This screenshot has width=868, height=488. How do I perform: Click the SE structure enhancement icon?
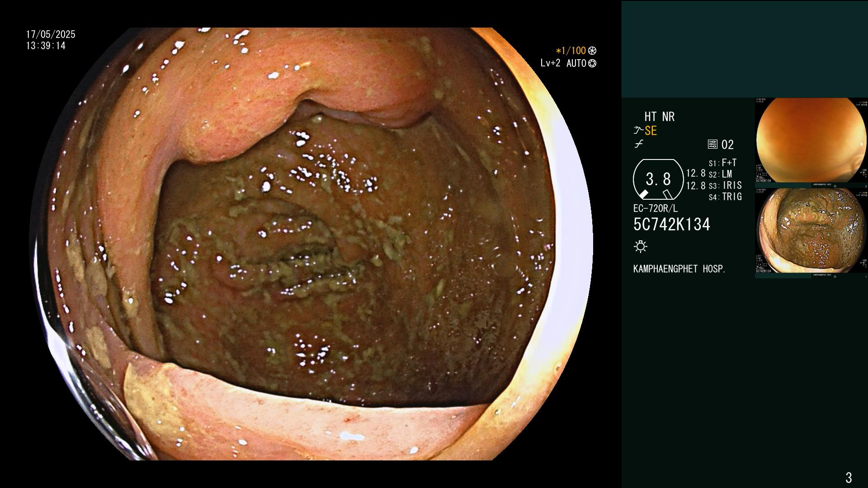[x=638, y=131]
